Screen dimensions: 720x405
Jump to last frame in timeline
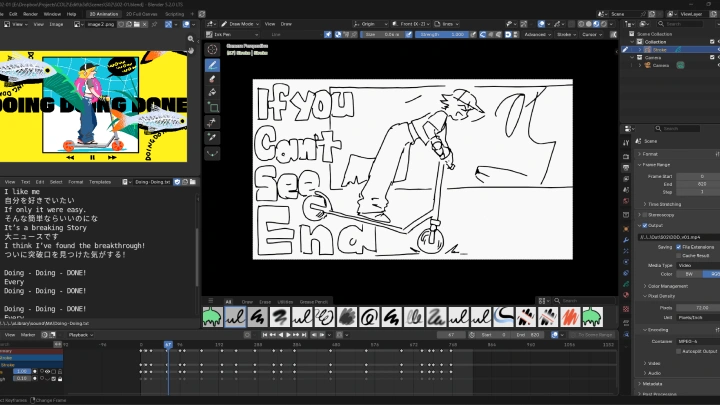point(304,335)
